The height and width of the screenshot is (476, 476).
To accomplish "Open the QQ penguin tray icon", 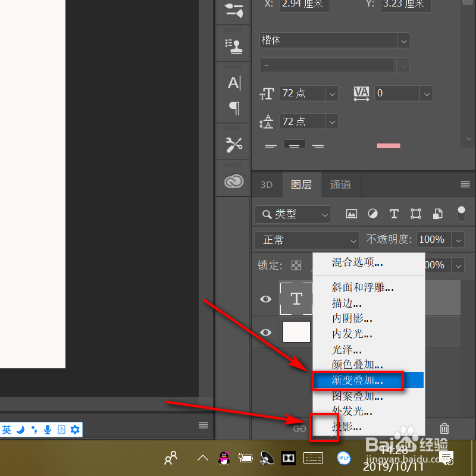I will [224, 458].
